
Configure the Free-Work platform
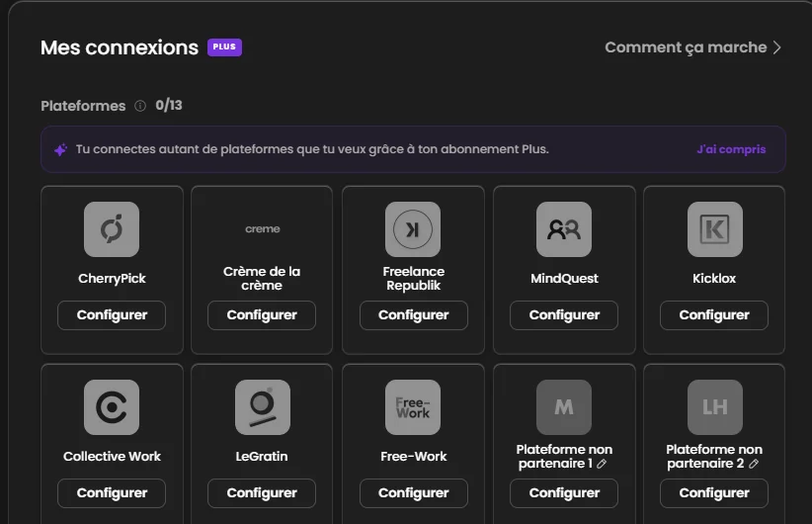[x=413, y=493]
